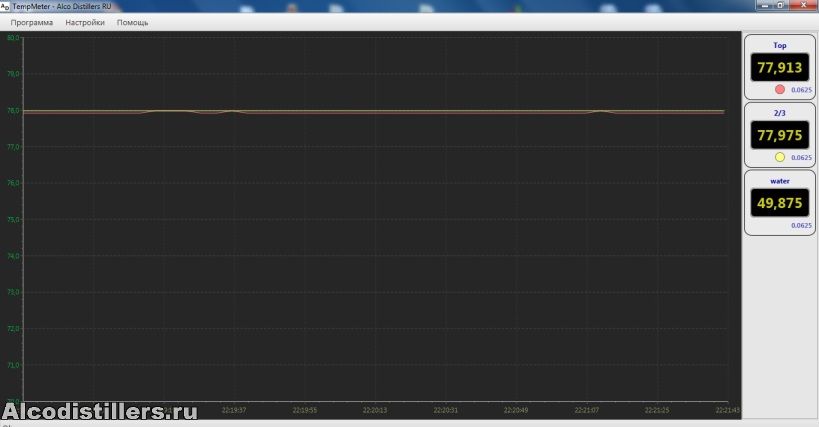Click the 0.0625 value under Top sensor
The width and height of the screenshot is (819, 427).
(x=802, y=90)
